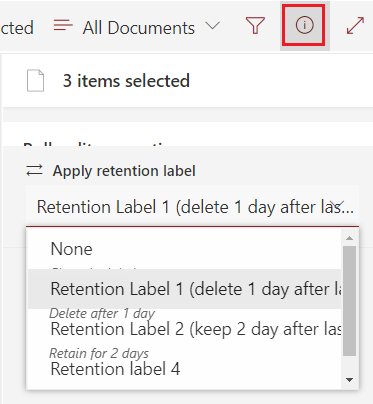Click the Apply retention label heading

124,171
